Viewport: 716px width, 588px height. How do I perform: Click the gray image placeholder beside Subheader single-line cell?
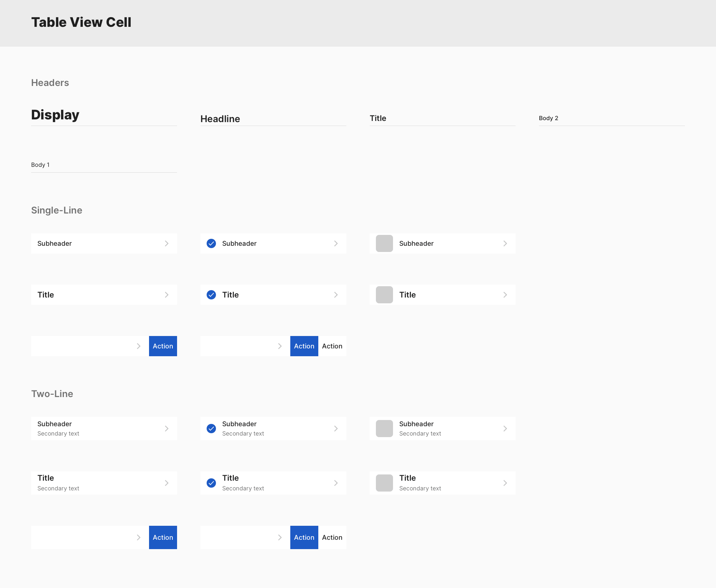point(384,243)
